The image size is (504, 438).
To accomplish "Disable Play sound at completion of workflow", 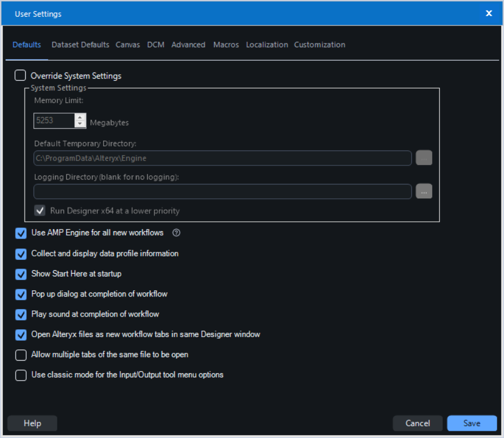I will 21,314.
